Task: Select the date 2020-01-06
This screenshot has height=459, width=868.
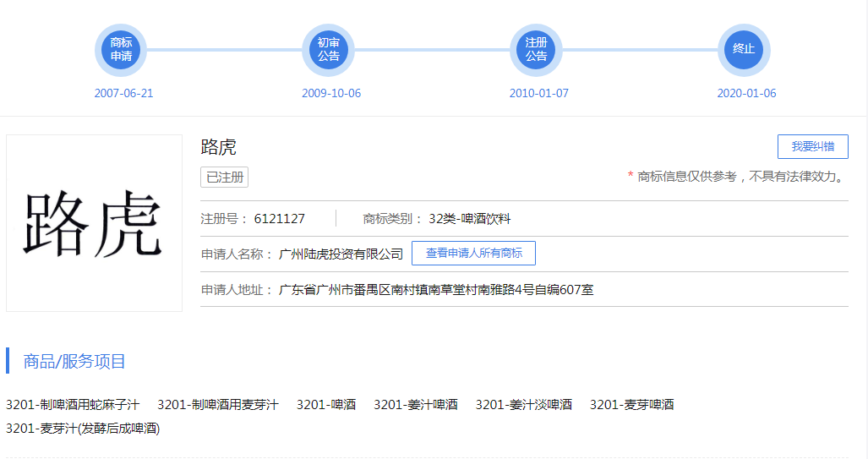Action: coord(746,93)
